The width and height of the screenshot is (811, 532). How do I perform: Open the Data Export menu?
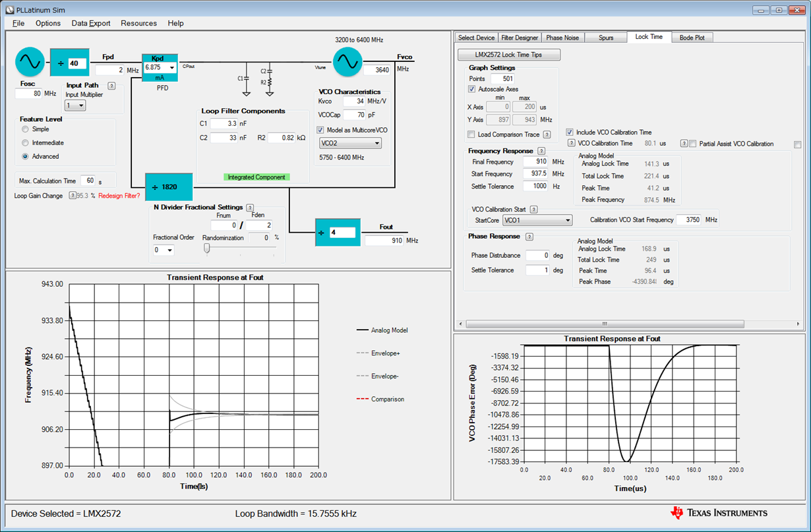[91, 23]
